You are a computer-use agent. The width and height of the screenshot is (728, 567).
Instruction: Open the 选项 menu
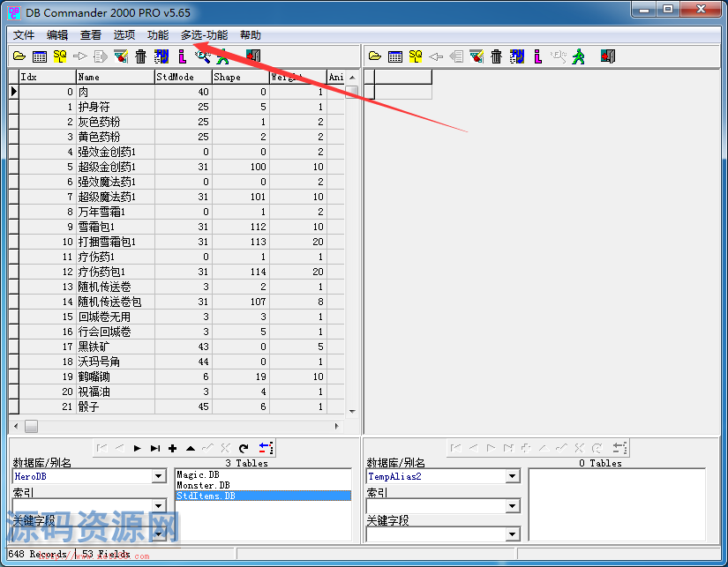(124, 34)
